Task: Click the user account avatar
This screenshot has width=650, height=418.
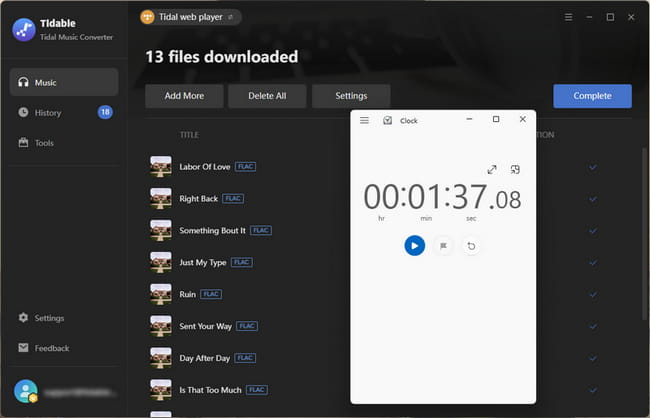Action: click(x=26, y=391)
